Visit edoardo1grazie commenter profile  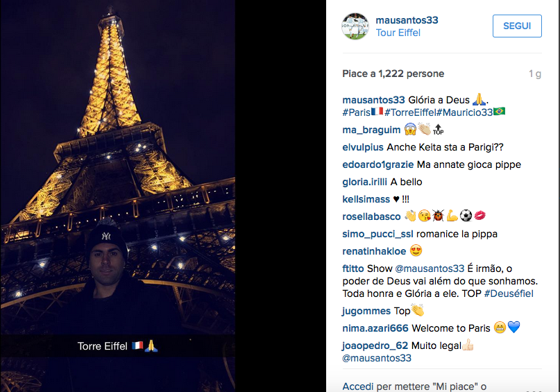point(378,164)
